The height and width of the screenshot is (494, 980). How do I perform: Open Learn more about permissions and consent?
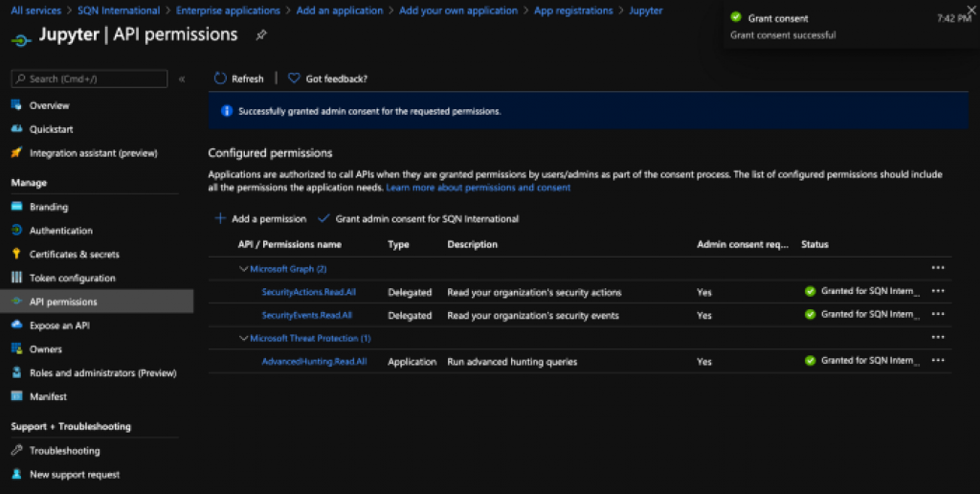point(479,187)
